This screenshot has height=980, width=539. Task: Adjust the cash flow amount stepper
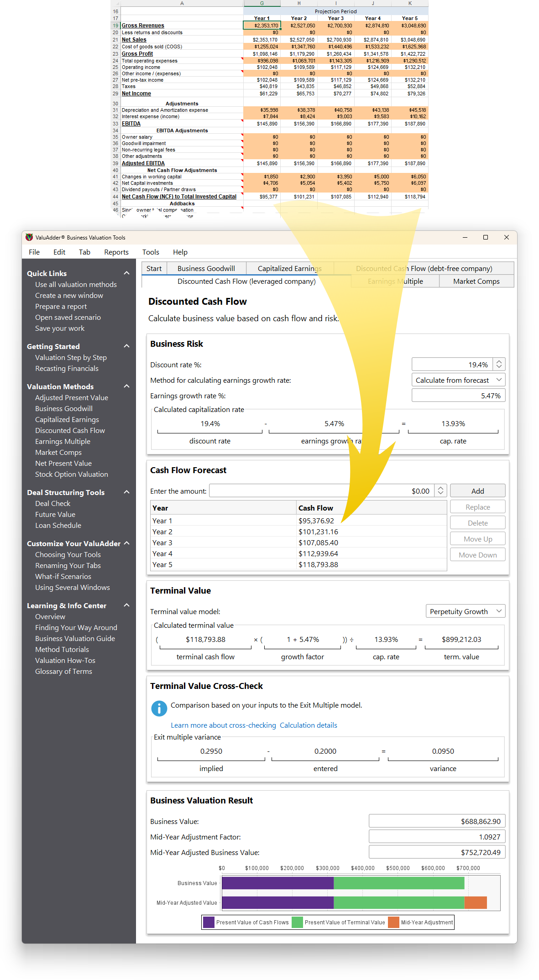(x=440, y=490)
